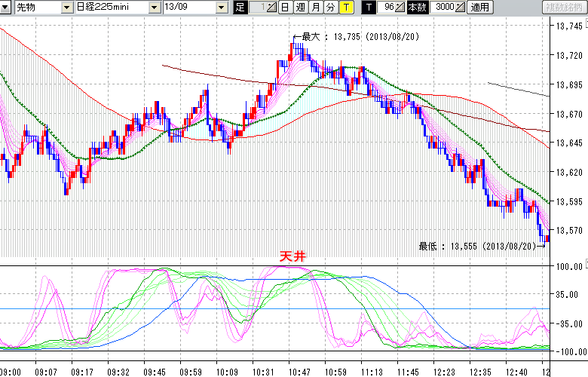Select the 日 (daily) timeframe button

point(284,8)
